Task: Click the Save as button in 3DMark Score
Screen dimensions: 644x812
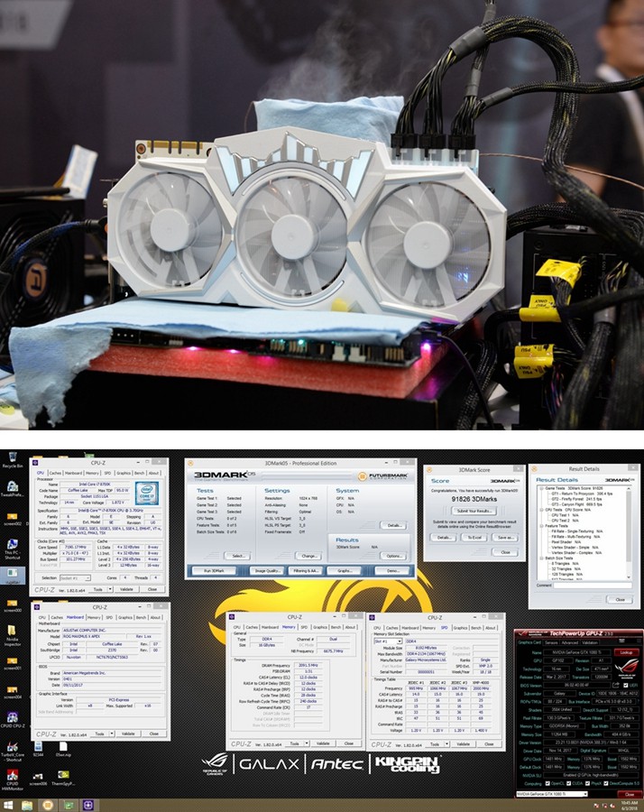Action: pyautogui.click(x=505, y=538)
